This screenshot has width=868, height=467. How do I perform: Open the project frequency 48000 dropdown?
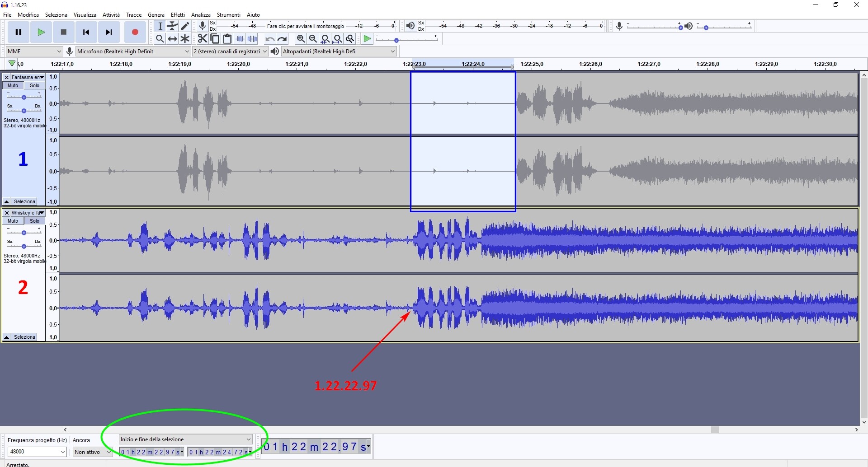point(37,452)
